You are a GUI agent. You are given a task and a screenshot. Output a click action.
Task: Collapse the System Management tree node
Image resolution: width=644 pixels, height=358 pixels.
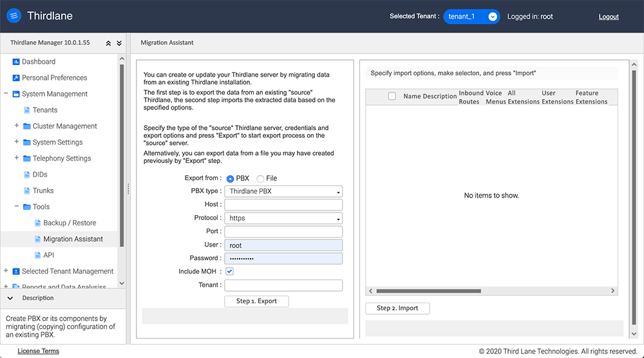6,93
